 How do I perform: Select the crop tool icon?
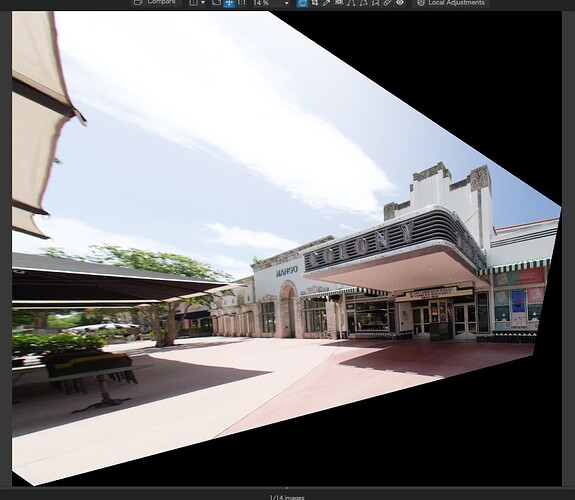(x=315, y=3)
